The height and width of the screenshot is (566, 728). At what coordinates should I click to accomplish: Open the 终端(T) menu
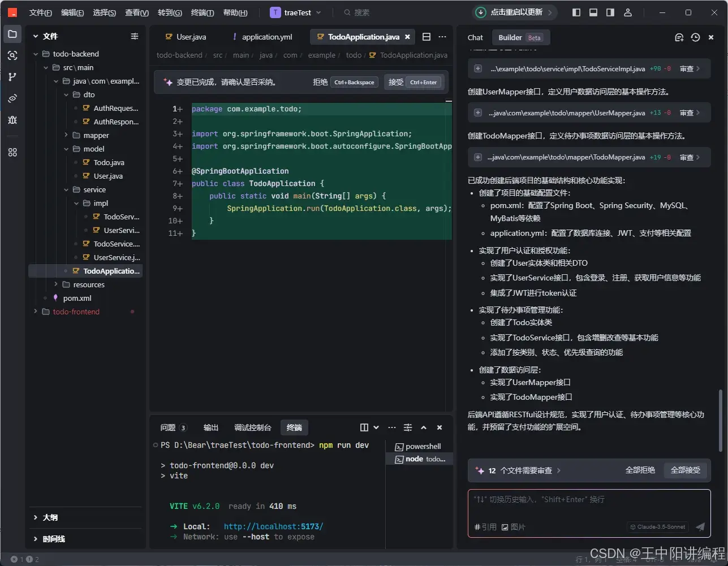[203, 12]
